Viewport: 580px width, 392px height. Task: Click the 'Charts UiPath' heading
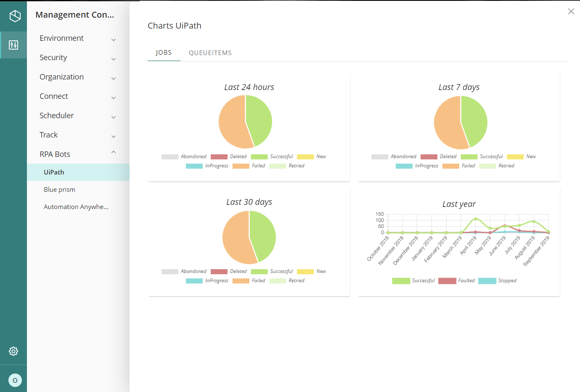(175, 26)
